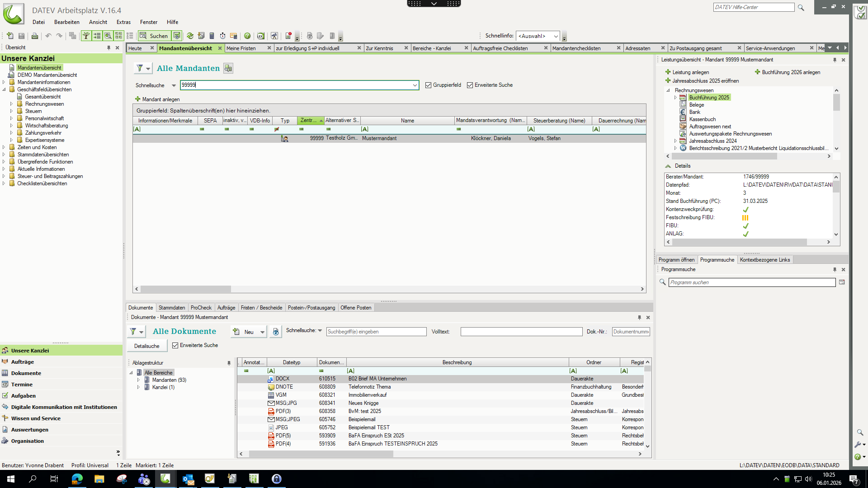Open the Extras menu
The height and width of the screenshot is (488, 868).
(123, 22)
